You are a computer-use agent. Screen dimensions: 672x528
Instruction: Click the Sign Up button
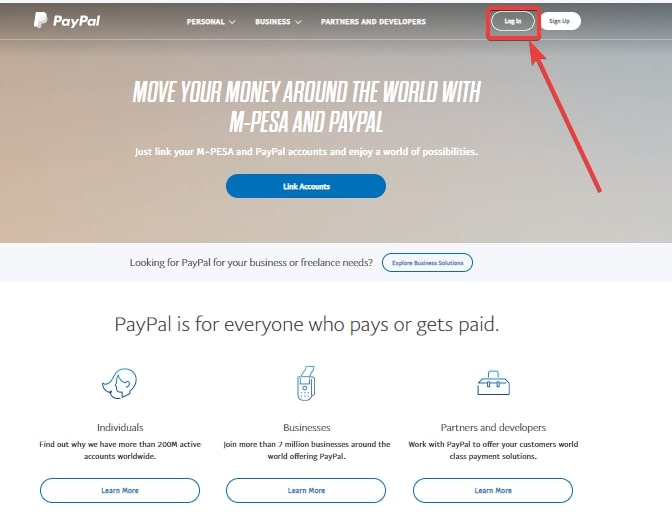coord(560,21)
